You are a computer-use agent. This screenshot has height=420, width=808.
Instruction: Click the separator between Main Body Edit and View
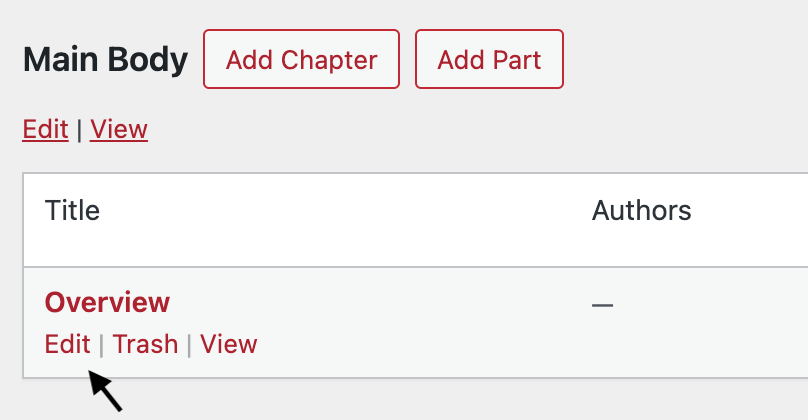79,130
